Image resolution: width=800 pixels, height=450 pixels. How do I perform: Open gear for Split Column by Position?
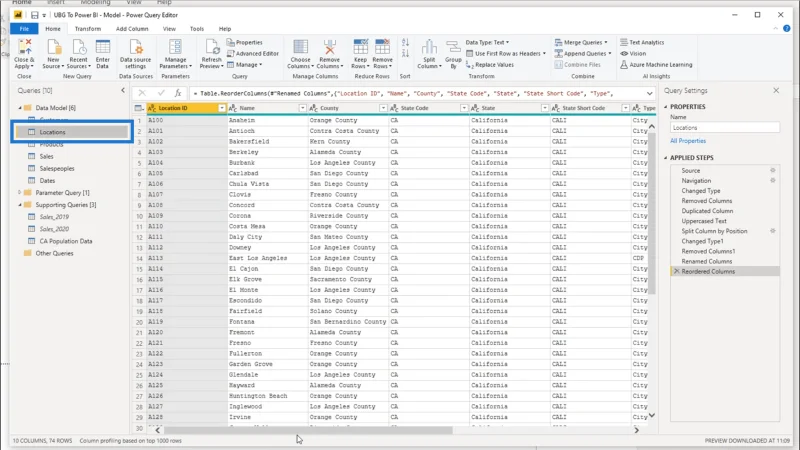point(772,231)
